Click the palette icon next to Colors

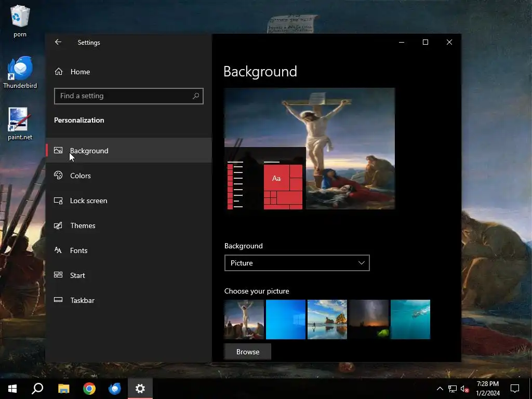58,175
